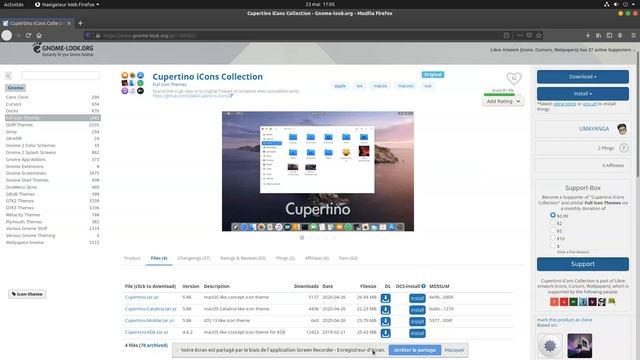Click the Cupertino preview screenshot
640x360 pixels.
(318, 171)
